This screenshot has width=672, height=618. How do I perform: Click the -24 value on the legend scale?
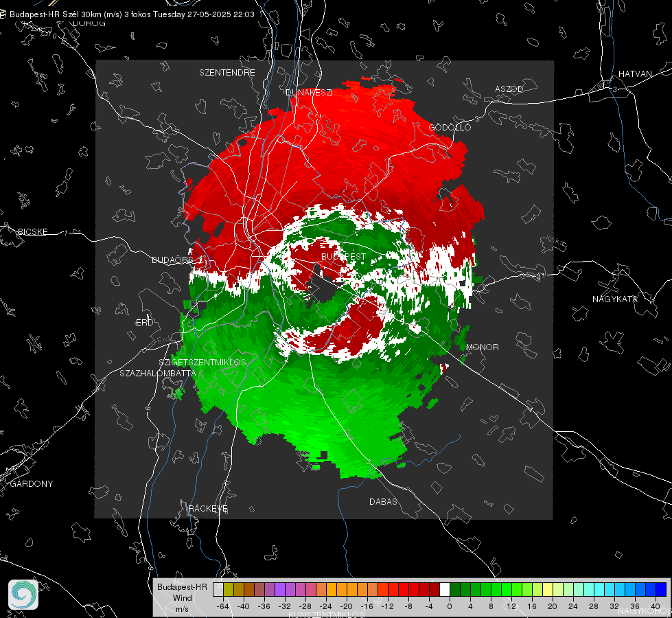(x=325, y=606)
